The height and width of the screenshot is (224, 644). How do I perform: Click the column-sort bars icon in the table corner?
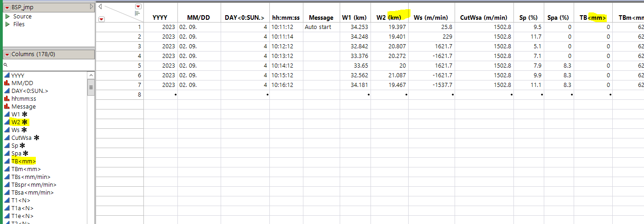click(137, 14)
